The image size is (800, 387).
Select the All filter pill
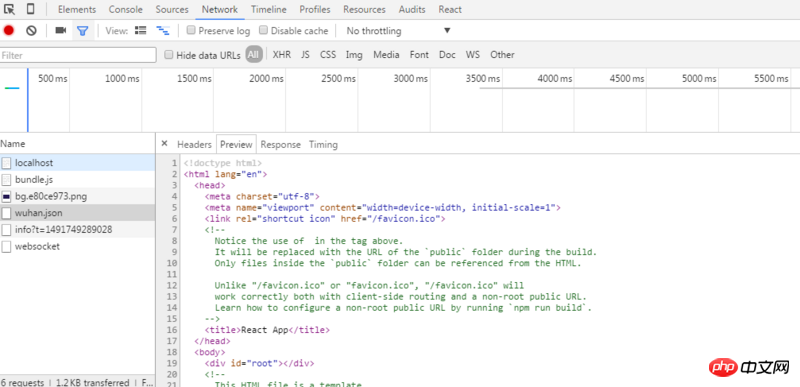(x=254, y=55)
